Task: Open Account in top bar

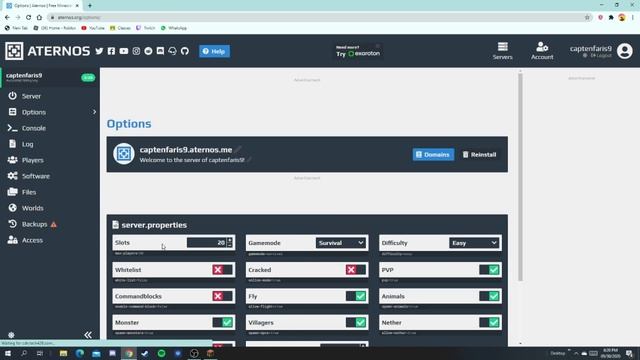Action: coord(542,51)
